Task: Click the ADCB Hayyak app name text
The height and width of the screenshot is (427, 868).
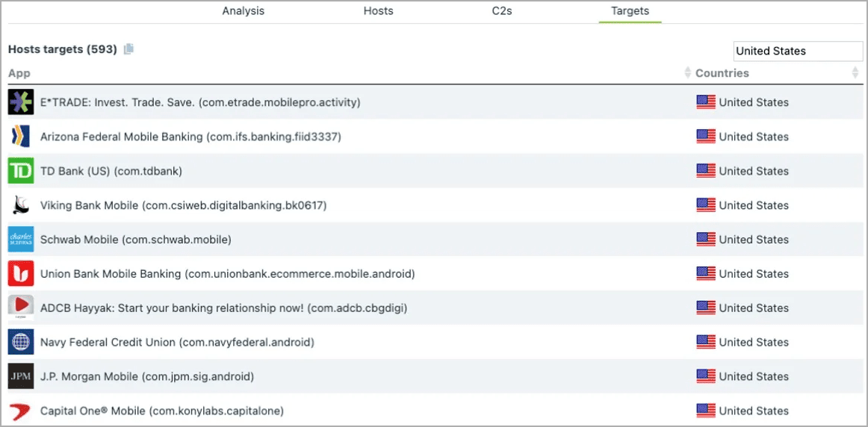Action: [223, 308]
